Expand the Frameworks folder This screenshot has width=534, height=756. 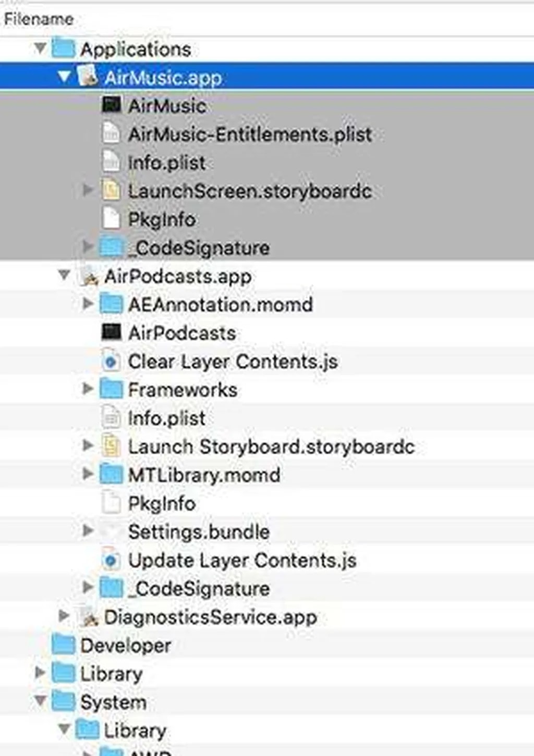(x=88, y=389)
